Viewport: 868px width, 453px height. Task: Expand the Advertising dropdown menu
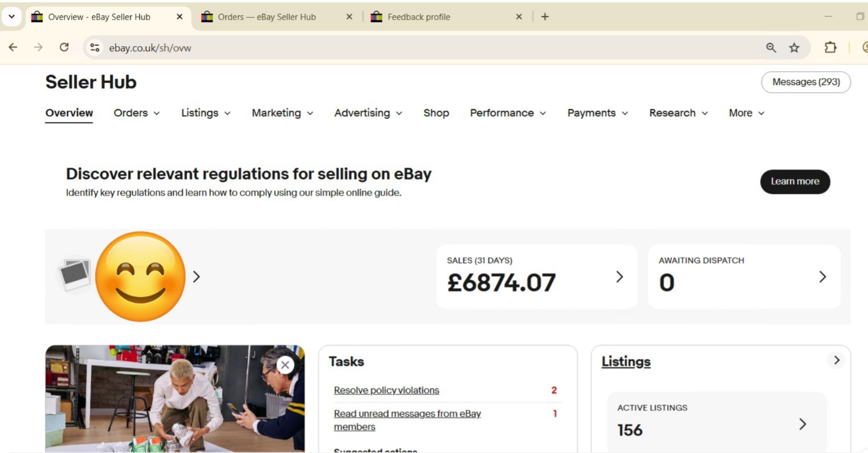[x=368, y=113]
